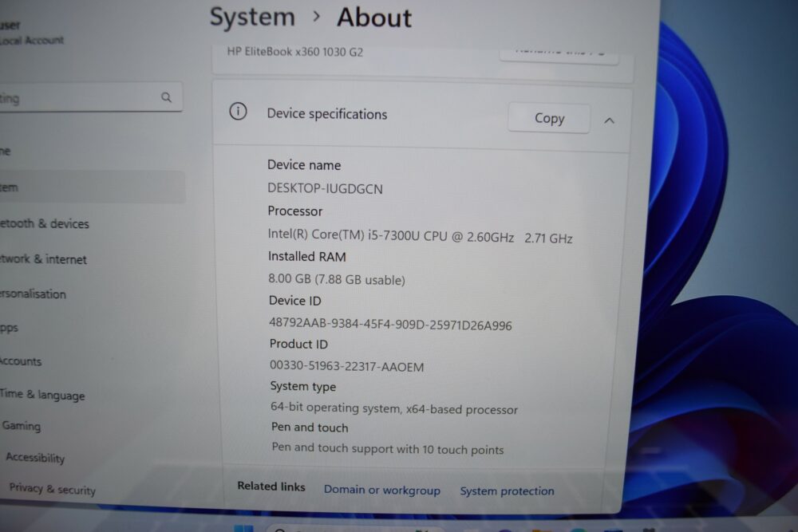Collapse the Device specifications section
This screenshot has width=798, height=532.
coord(609,120)
